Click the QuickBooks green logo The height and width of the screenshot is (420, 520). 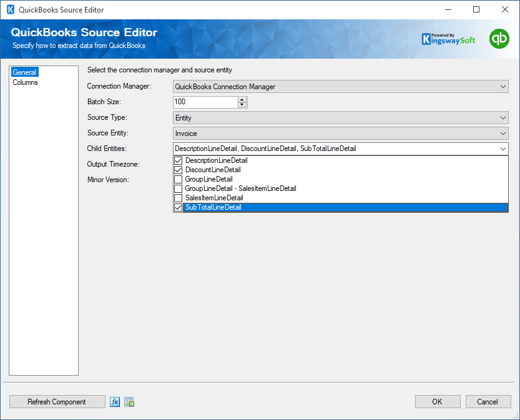pyautogui.click(x=499, y=39)
